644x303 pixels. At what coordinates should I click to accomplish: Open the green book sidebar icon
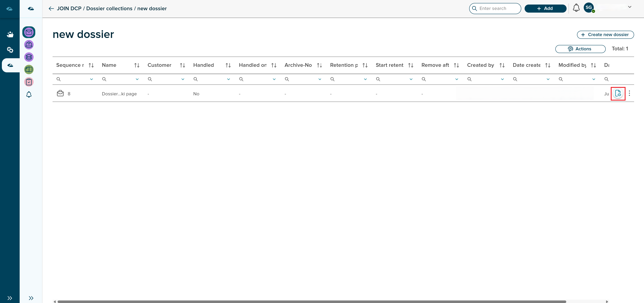[x=29, y=69]
